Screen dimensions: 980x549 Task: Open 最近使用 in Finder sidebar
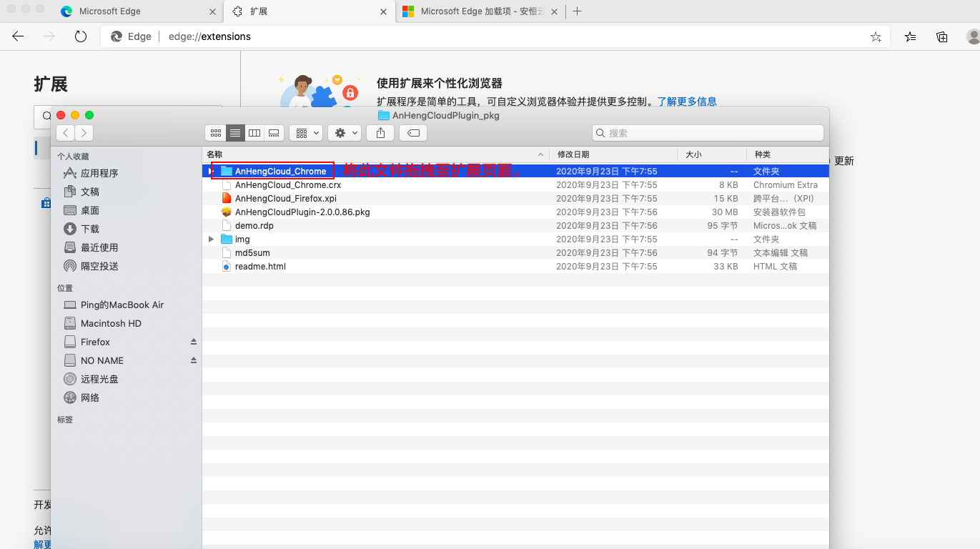pyautogui.click(x=99, y=247)
